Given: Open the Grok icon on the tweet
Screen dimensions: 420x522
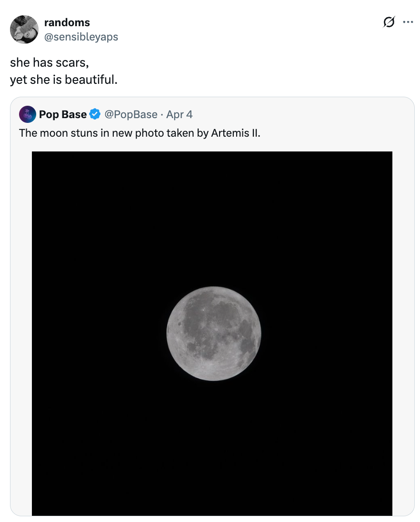Looking at the screenshot, I should [389, 22].
